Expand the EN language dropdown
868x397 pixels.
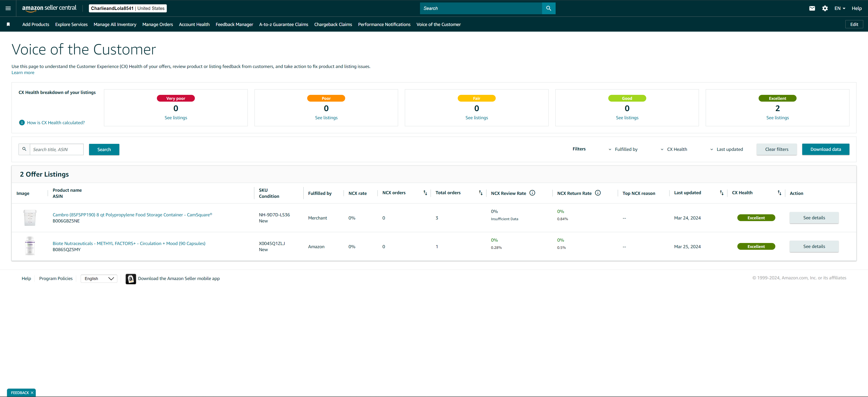coord(840,8)
